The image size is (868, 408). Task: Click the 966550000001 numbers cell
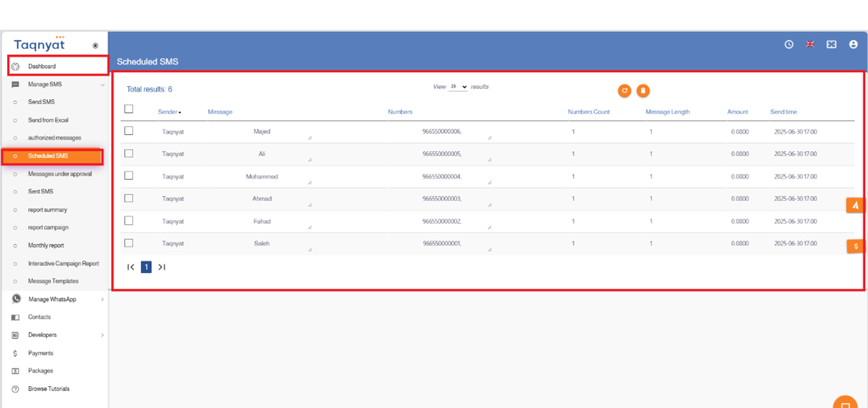click(442, 243)
